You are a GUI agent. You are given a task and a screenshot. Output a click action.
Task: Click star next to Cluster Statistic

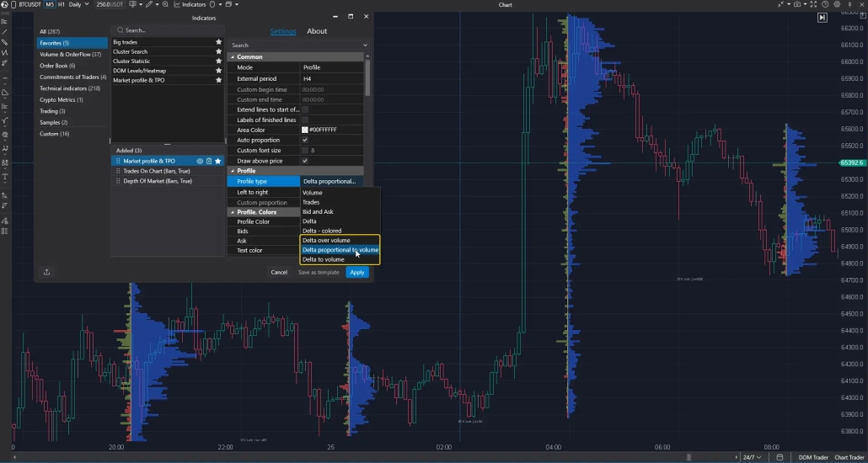pos(218,61)
